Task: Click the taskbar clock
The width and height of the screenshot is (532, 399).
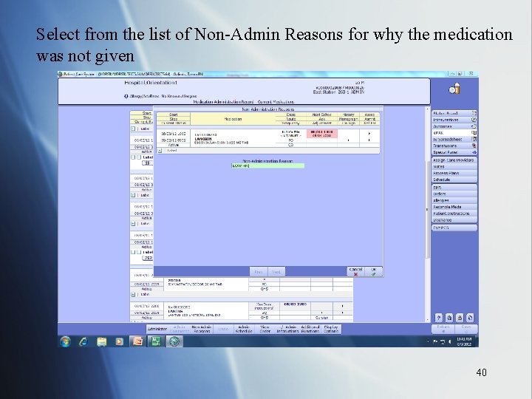Action: [x=464, y=341]
